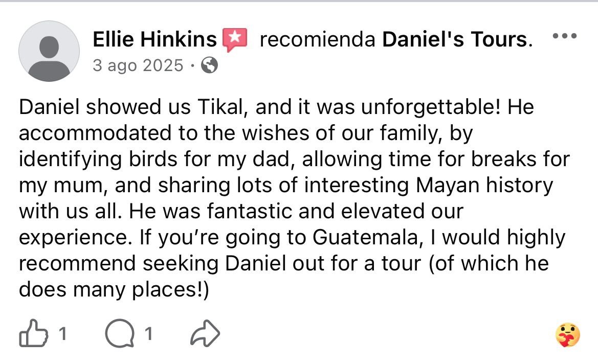Open comments via speech bubble icon
This screenshot has width=598, height=364.
(119, 334)
